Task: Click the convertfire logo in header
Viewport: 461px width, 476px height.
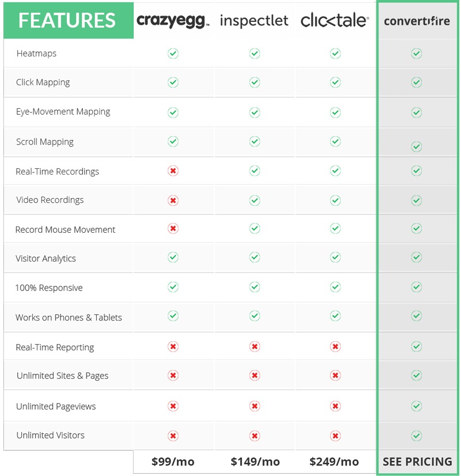Action: point(417,21)
